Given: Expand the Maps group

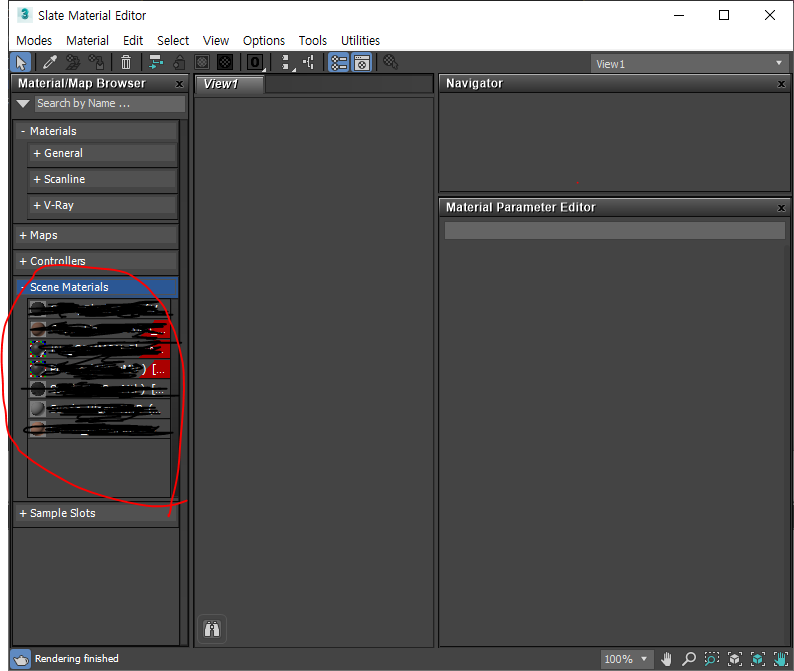Looking at the screenshot, I should click(96, 235).
